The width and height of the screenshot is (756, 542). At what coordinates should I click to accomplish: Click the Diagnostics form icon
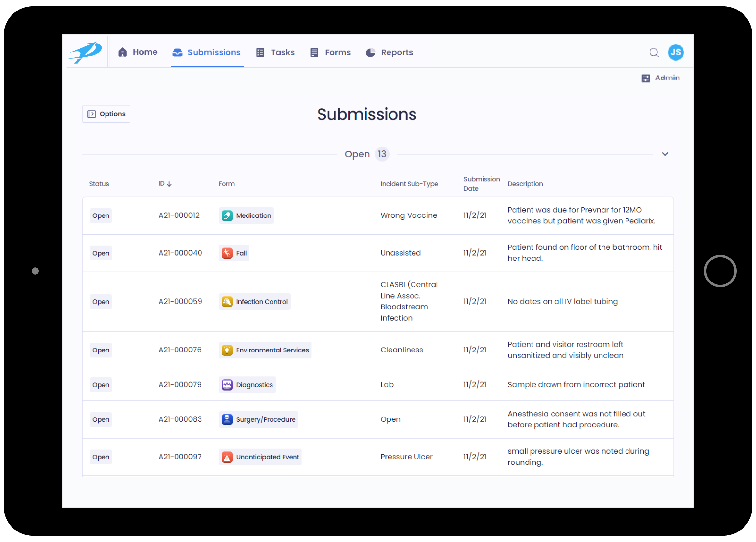click(x=227, y=385)
